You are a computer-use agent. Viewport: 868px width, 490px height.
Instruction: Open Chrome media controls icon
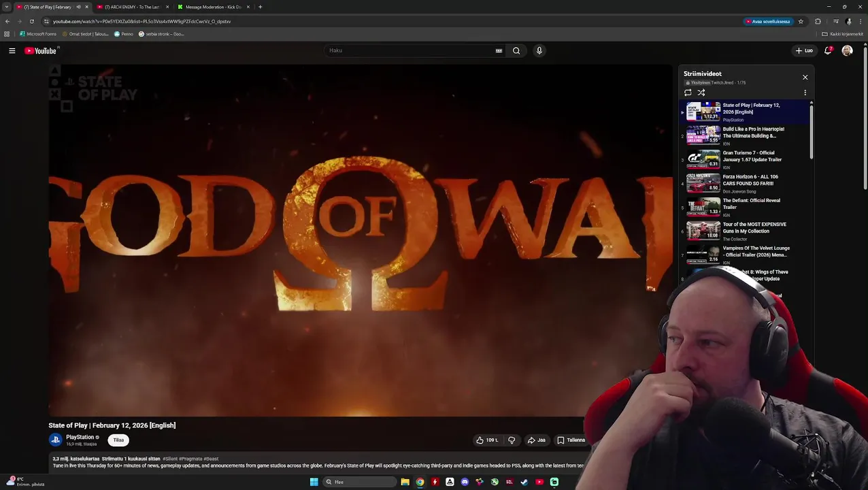(x=835, y=21)
